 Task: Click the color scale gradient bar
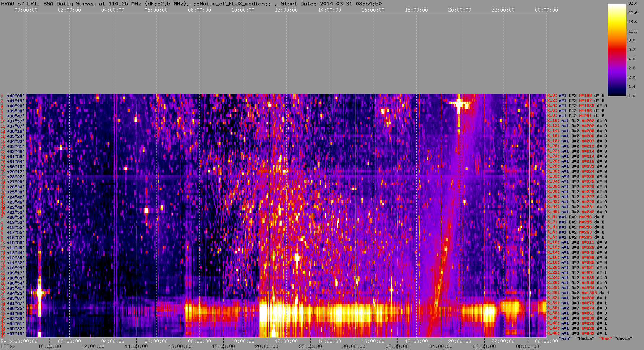[x=617, y=50]
